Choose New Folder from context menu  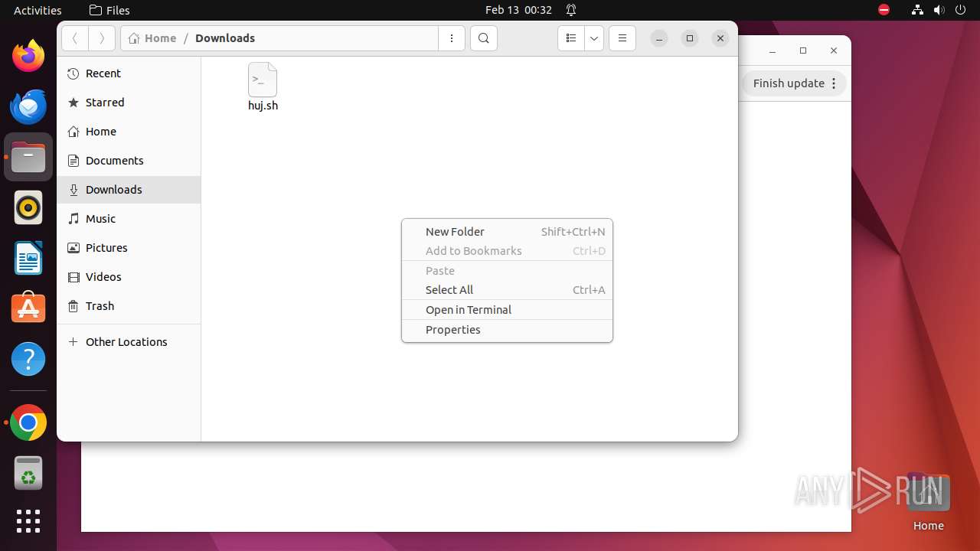[507, 232]
